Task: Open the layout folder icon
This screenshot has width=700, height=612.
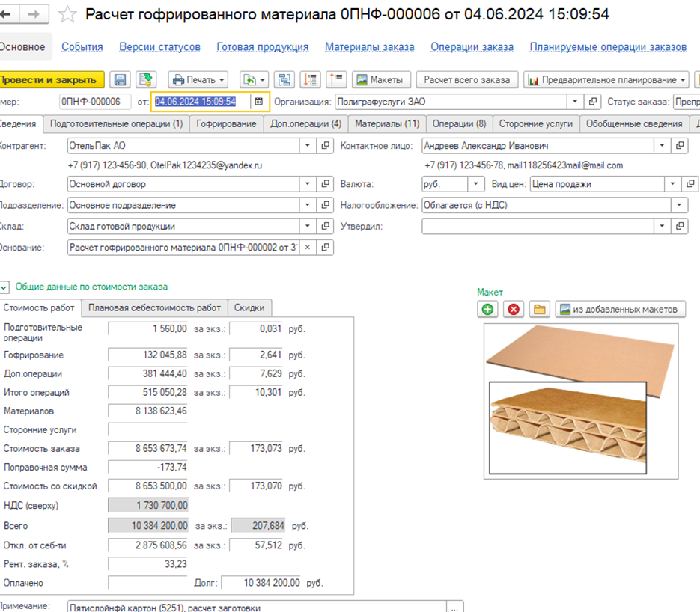Action: click(x=538, y=309)
